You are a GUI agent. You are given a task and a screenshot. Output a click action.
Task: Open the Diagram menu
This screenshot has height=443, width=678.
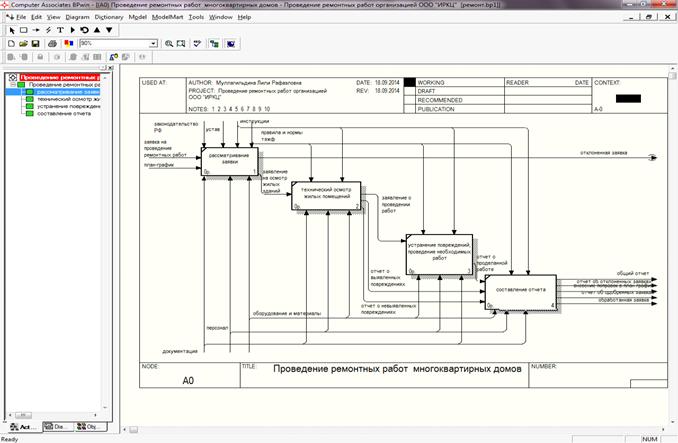click(x=77, y=18)
